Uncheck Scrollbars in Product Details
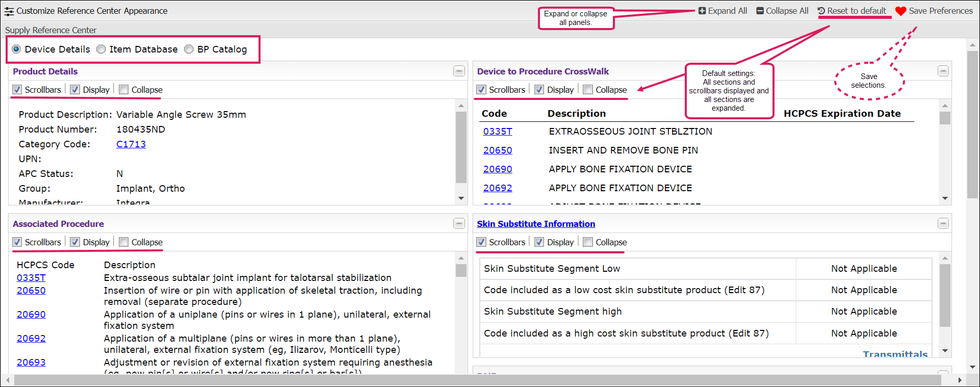The height and width of the screenshot is (387, 980). (17, 90)
